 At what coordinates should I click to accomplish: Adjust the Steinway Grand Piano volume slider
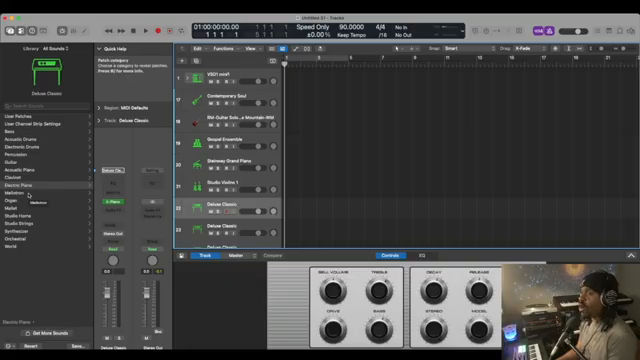[x=253, y=168]
